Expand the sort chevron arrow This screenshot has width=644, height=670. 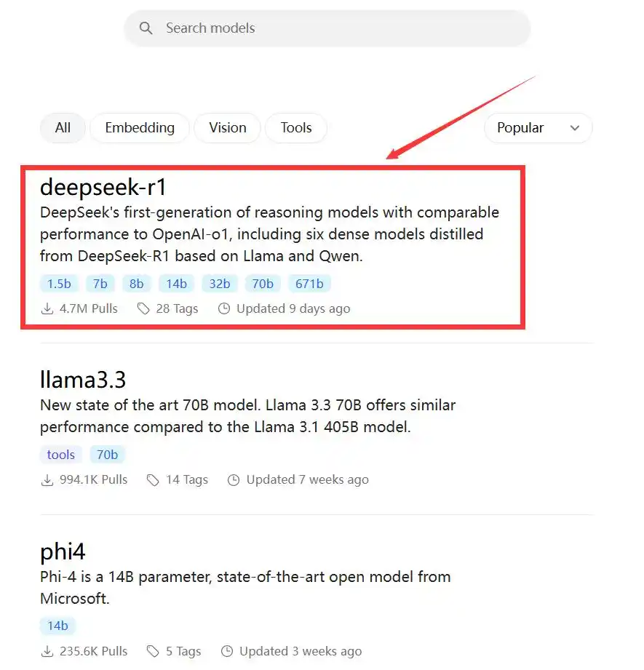tap(575, 128)
